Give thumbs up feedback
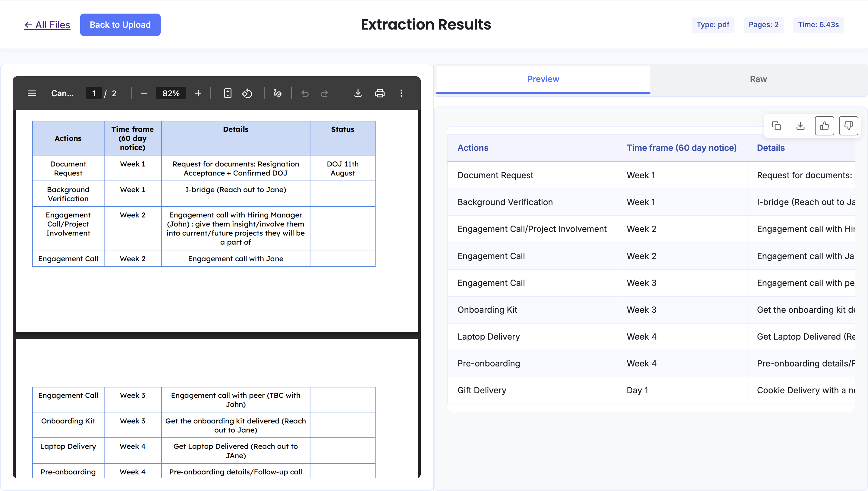The height and width of the screenshot is (491, 868). point(824,126)
